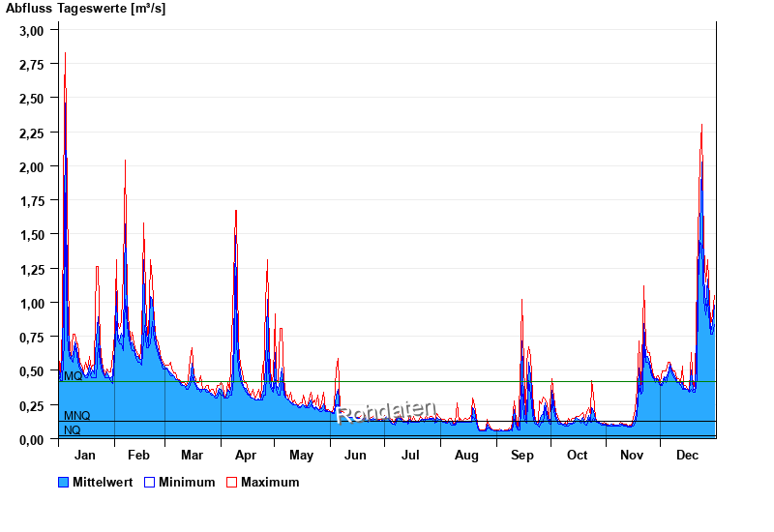This screenshot has height=532, width=774.
Task: Select the Maximum legend label
Action: tap(270, 482)
